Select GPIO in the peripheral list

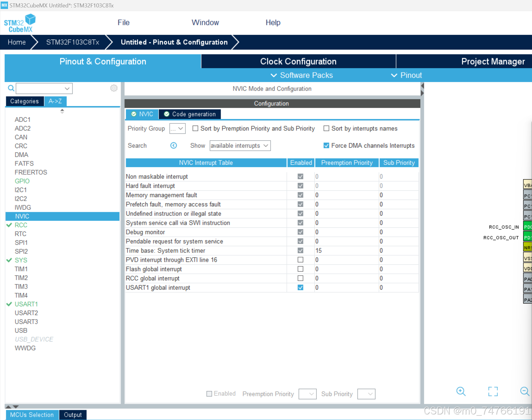point(22,181)
